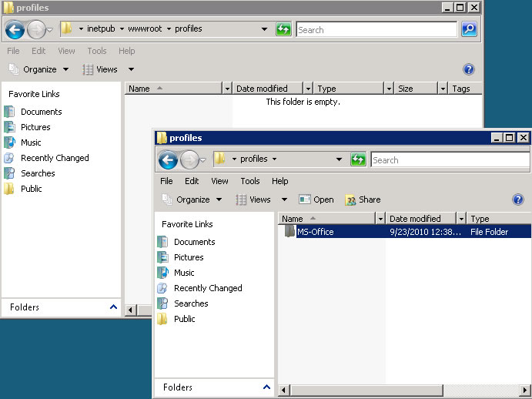The image size is (532, 399).
Task: Expand Folders pane in front window
Action: (x=266, y=387)
